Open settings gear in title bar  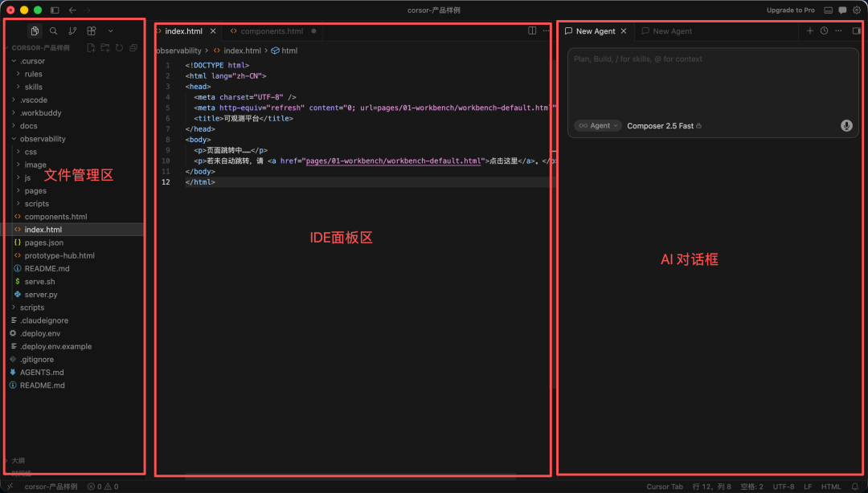[x=857, y=10]
